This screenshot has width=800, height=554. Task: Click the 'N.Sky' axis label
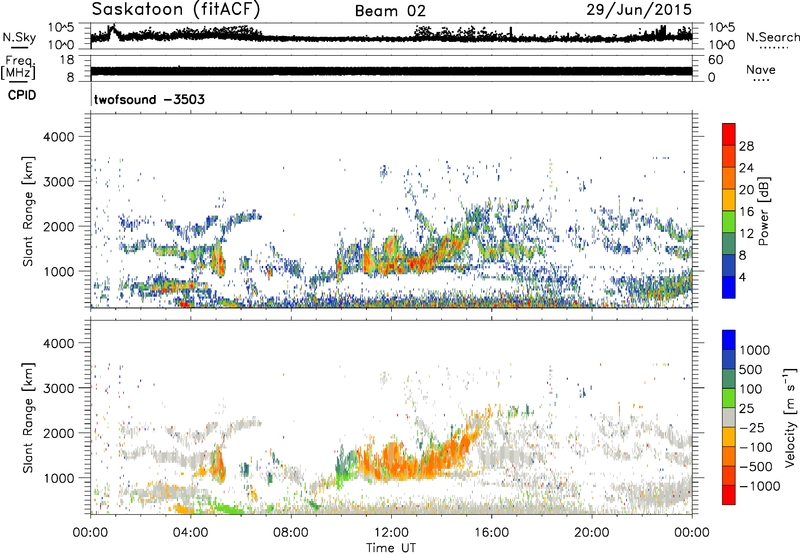(x=19, y=37)
